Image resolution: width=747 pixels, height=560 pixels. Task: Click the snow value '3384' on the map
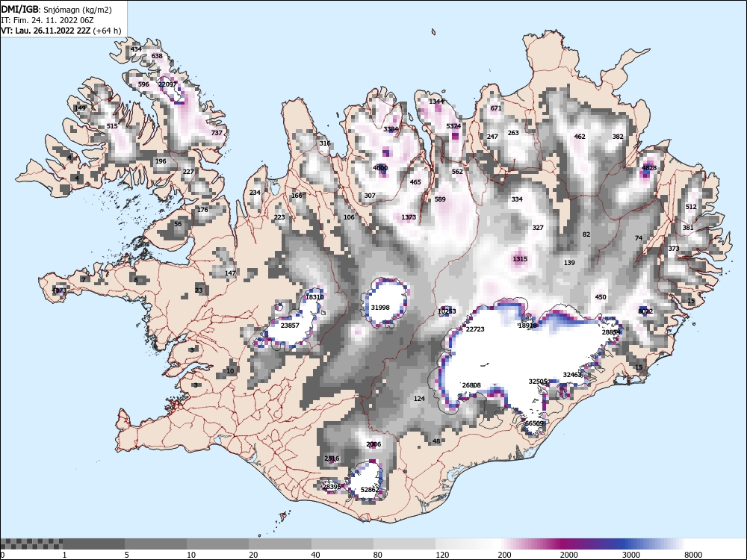[391, 129]
